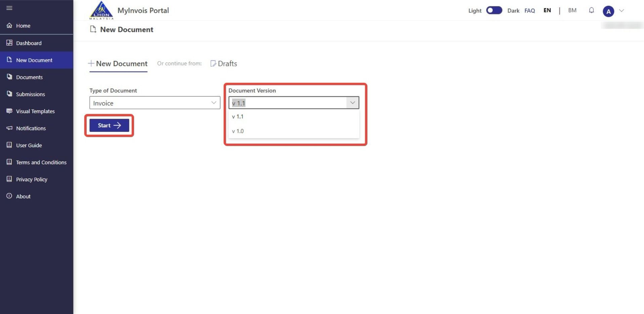Click the Submissions icon in sidebar

click(x=9, y=93)
